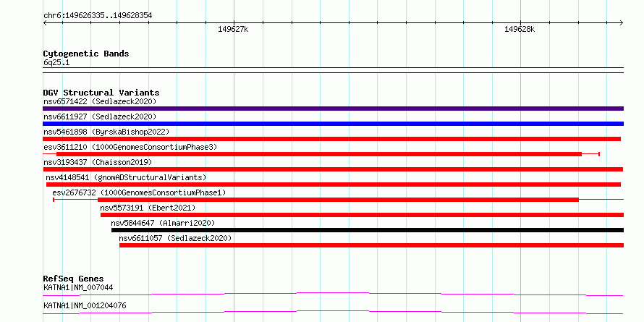Open variant label esv2676732 (1000GenomesConsortiumPhase1)
This screenshot has width=644, height=322.
pos(139,192)
